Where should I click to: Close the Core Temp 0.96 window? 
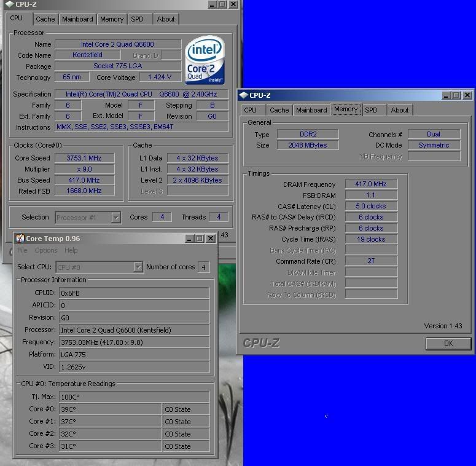click(x=210, y=239)
